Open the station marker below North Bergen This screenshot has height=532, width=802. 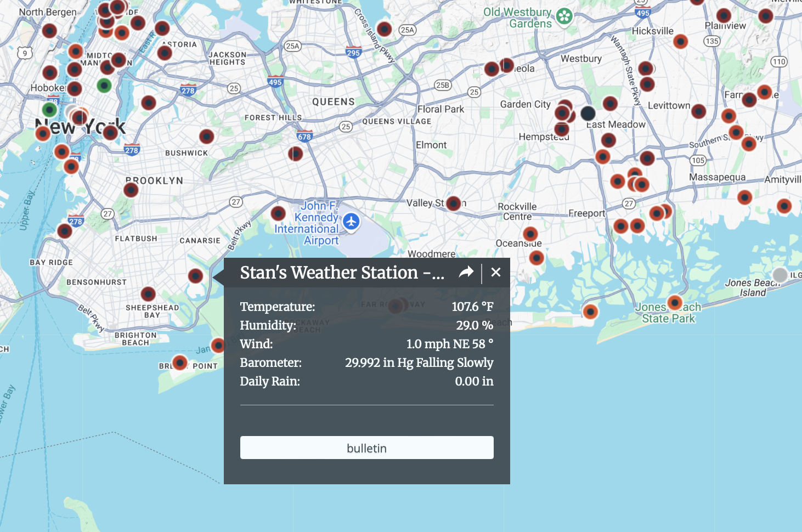pyautogui.click(x=49, y=31)
